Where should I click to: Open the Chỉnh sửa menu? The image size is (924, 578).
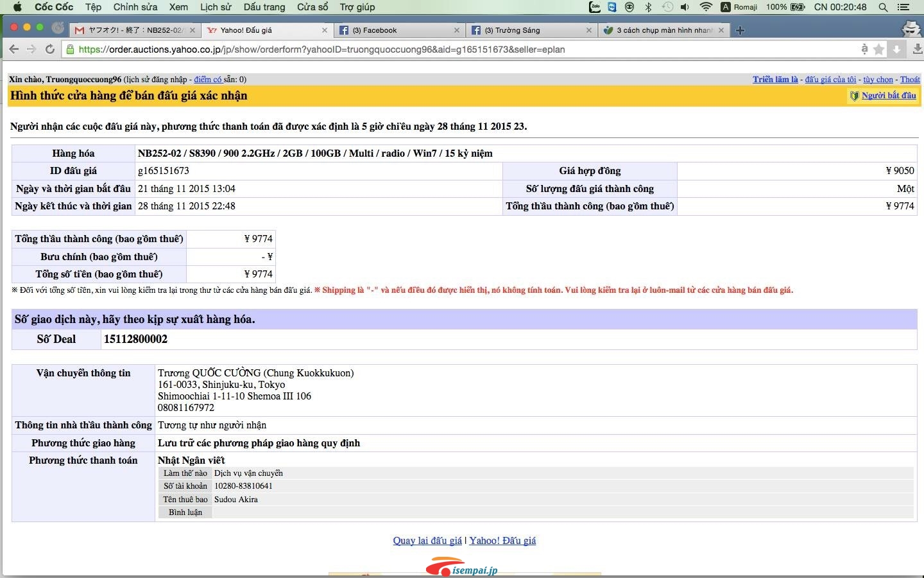(x=135, y=7)
